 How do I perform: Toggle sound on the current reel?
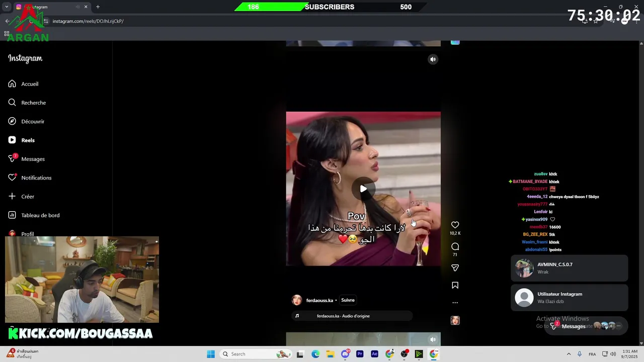coord(433,59)
